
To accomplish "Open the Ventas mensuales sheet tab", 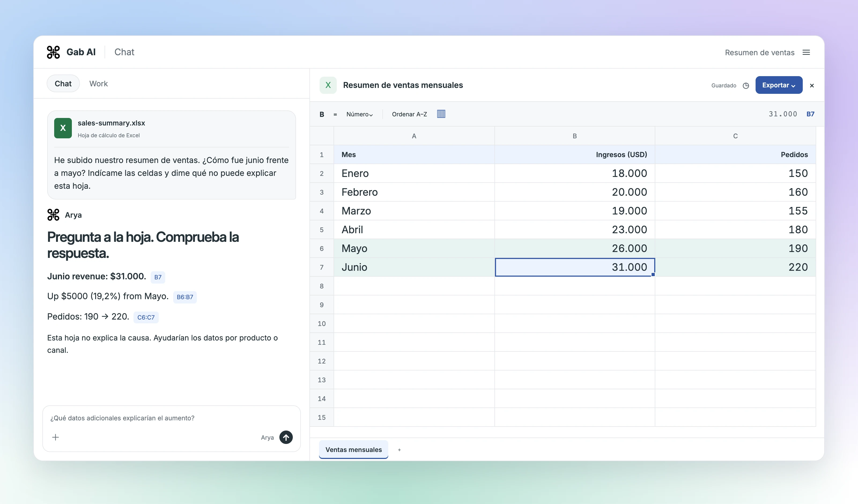I will point(353,450).
